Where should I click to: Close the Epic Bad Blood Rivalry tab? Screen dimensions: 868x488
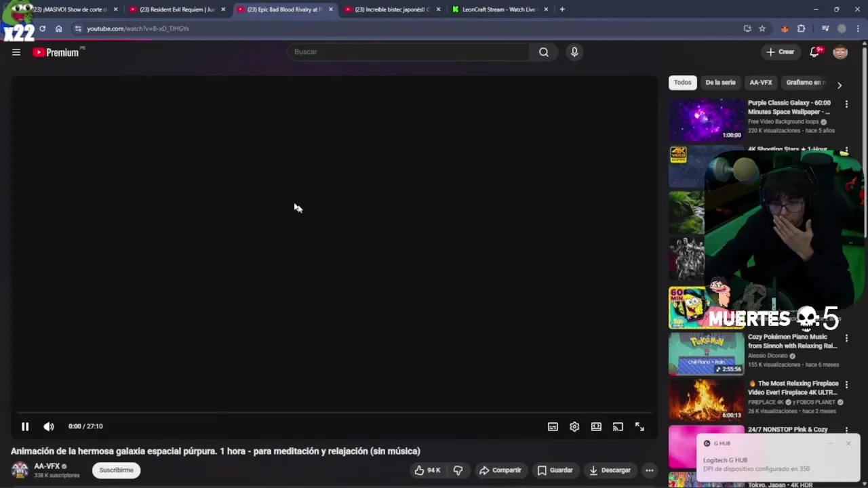(331, 9)
